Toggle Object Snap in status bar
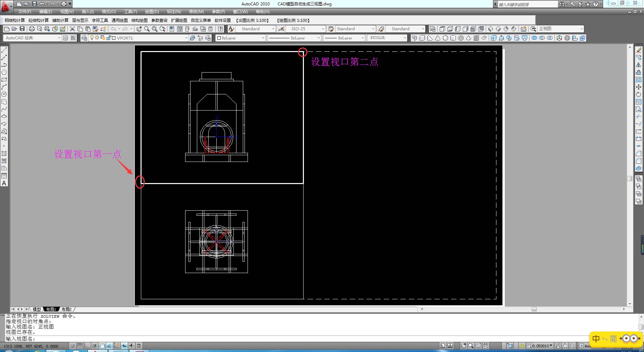644x352 pixels. (x=102, y=346)
